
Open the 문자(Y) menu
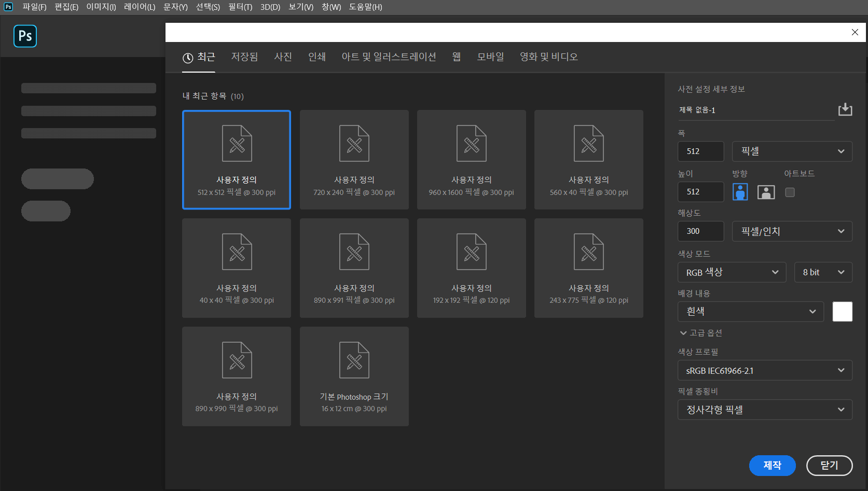(x=175, y=7)
